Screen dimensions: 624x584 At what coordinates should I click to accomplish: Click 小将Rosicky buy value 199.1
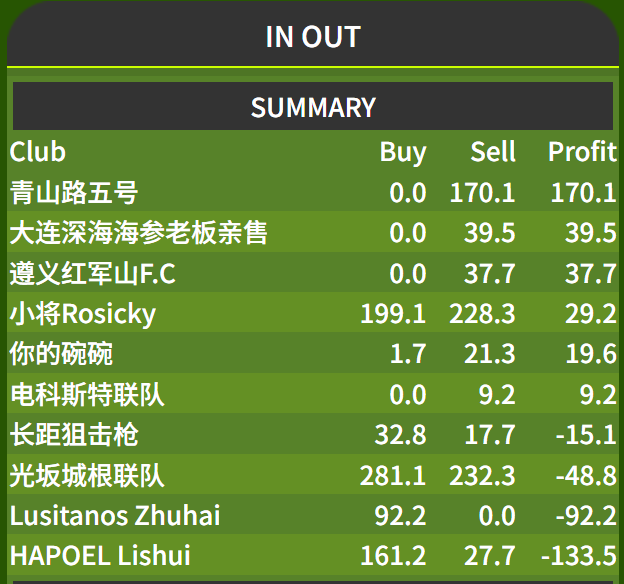[393, 314]
